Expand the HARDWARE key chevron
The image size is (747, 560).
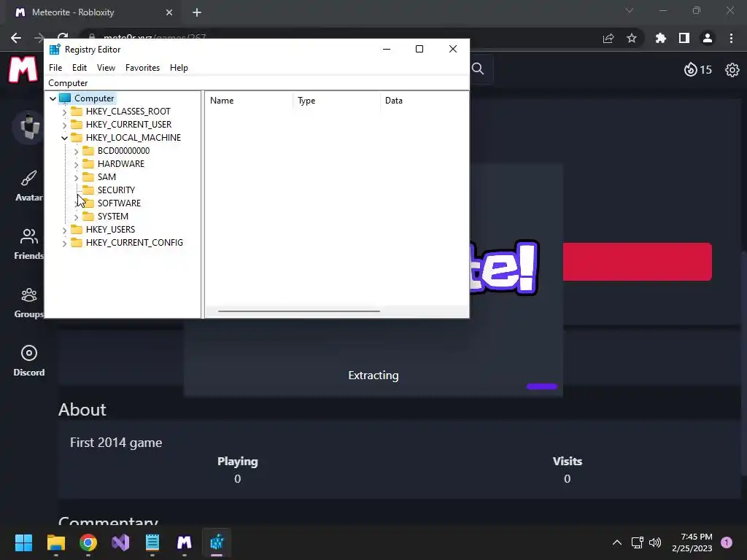click(x=76, y=164)
